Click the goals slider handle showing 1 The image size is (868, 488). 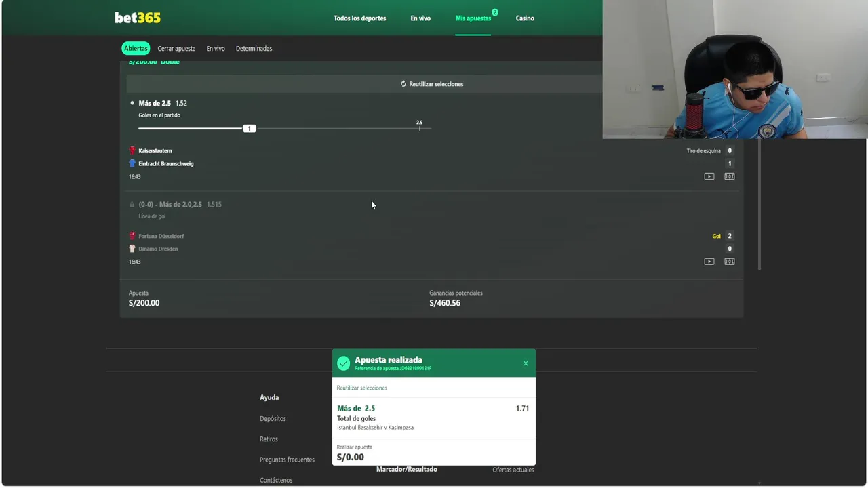pos(250,129)
